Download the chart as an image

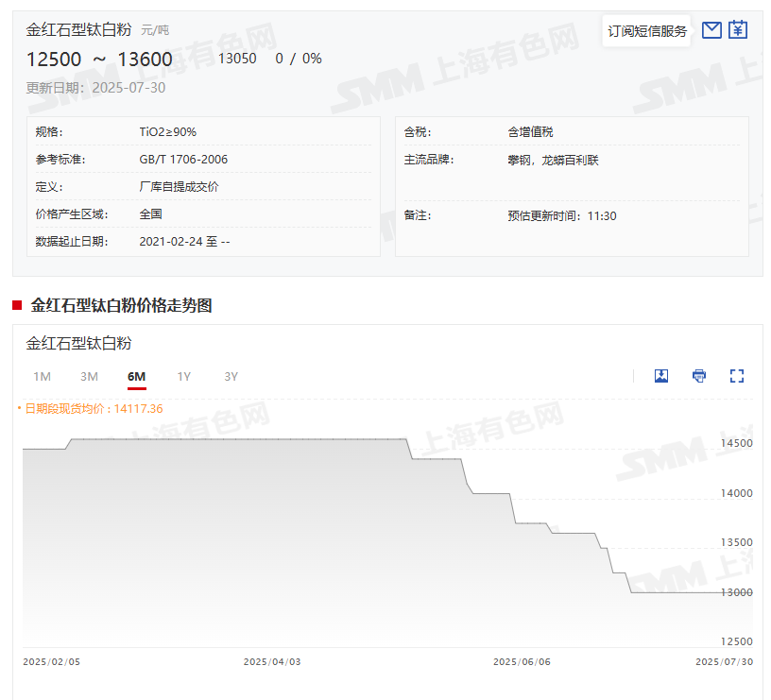pos(661,376)
